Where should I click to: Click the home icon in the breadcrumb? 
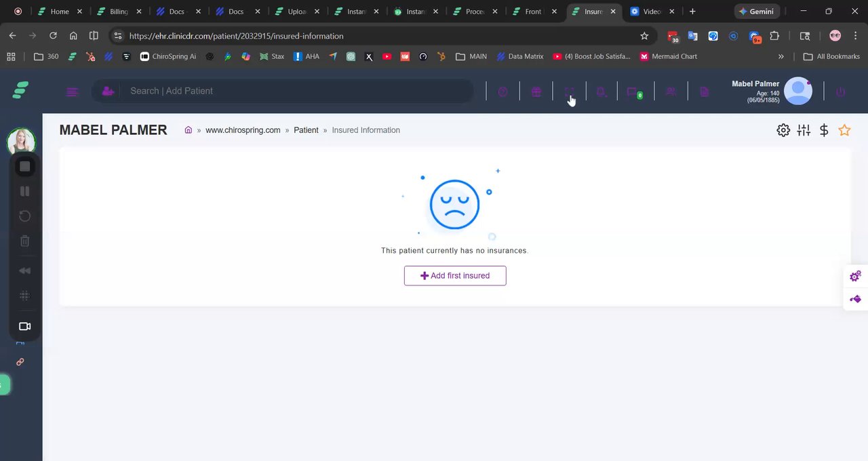[x=189, y=129]
